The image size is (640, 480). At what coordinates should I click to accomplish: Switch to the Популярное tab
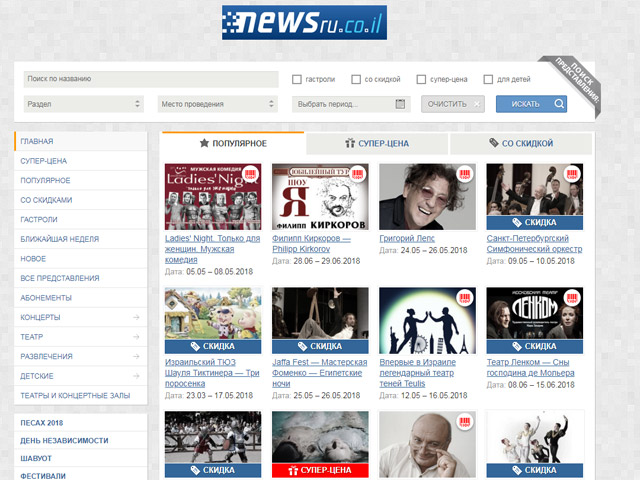point(233,143)
